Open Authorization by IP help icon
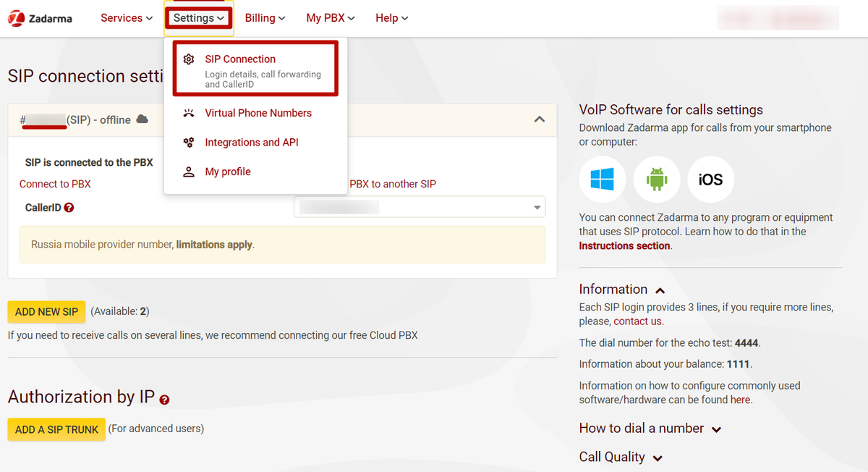 click(164, 400)
